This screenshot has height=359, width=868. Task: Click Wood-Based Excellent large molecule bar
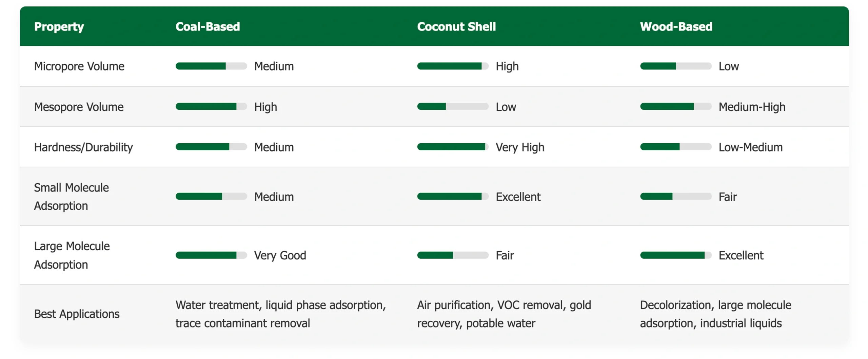point(675,255)
